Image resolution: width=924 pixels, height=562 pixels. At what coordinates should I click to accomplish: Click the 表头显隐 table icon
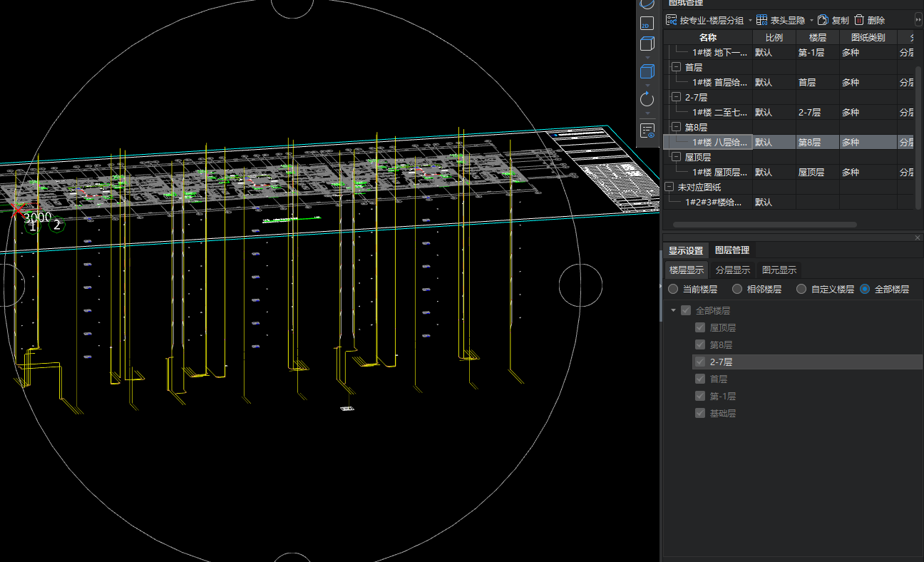pos(762,20)
